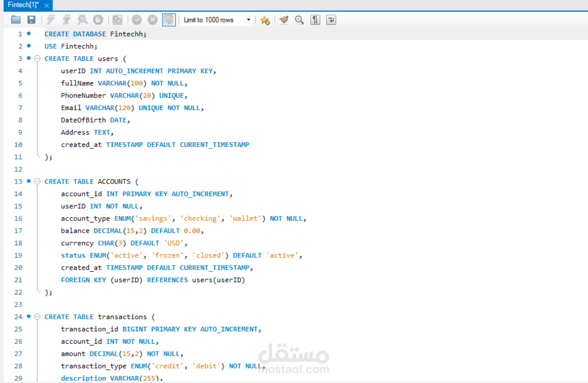Image resolution: width=588 pixels, height=383 pixels.
Task: Toggle word wrap icon
Action: (x=331, y=20)
